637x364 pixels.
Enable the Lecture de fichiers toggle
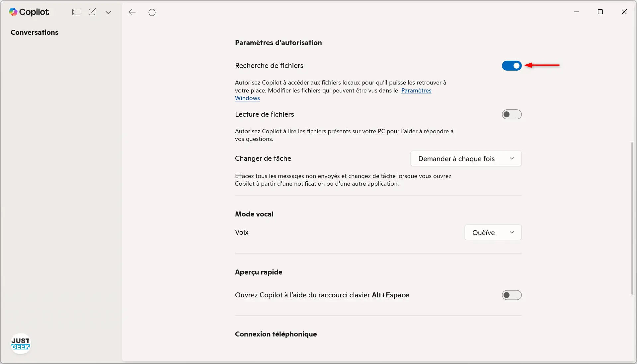pyautogui.click(x=512, y=114)
